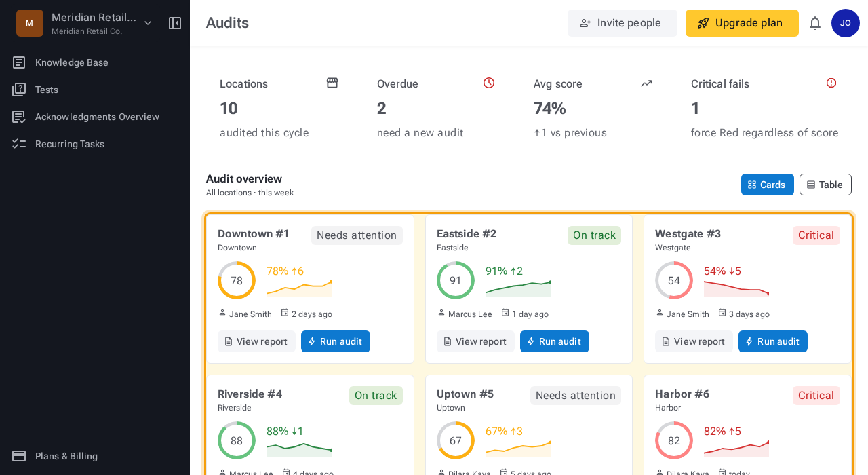Open the JO user avatar menu

pos(846,23)
